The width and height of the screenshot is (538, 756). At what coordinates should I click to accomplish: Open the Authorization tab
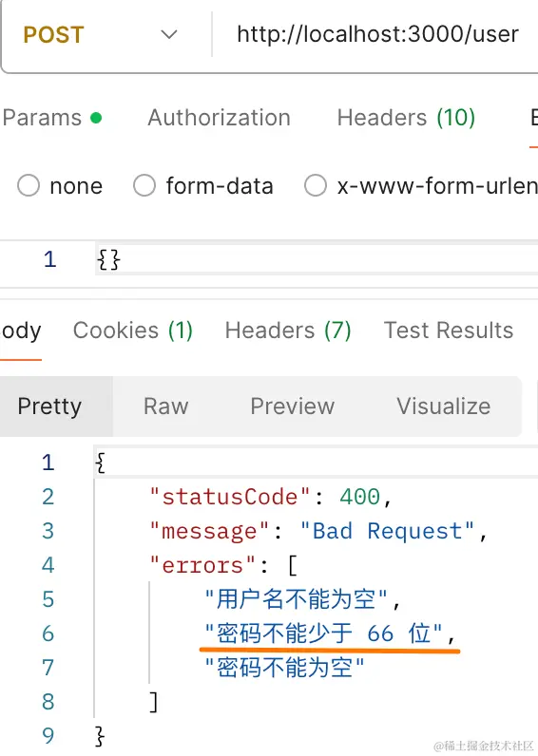(x=219, y=118)
